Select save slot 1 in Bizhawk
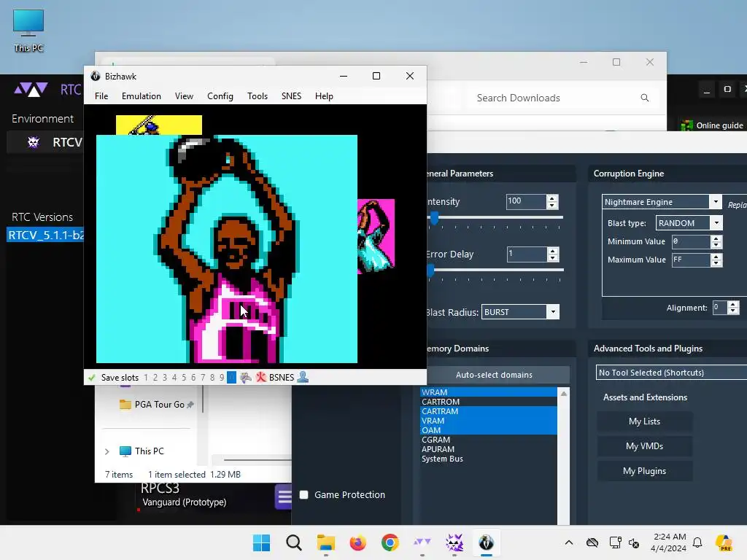This screenshot has height=560, width=747. 146,378
